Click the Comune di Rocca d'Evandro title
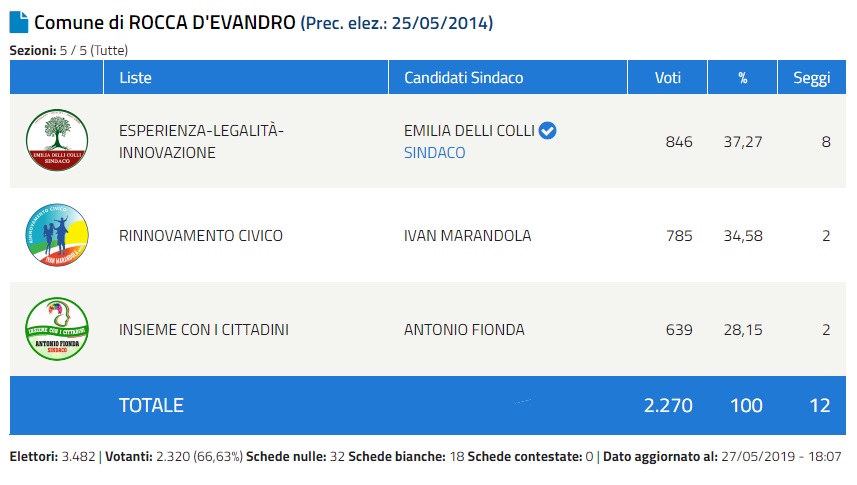Screen dimensions: 857x485 coord(165,22)
